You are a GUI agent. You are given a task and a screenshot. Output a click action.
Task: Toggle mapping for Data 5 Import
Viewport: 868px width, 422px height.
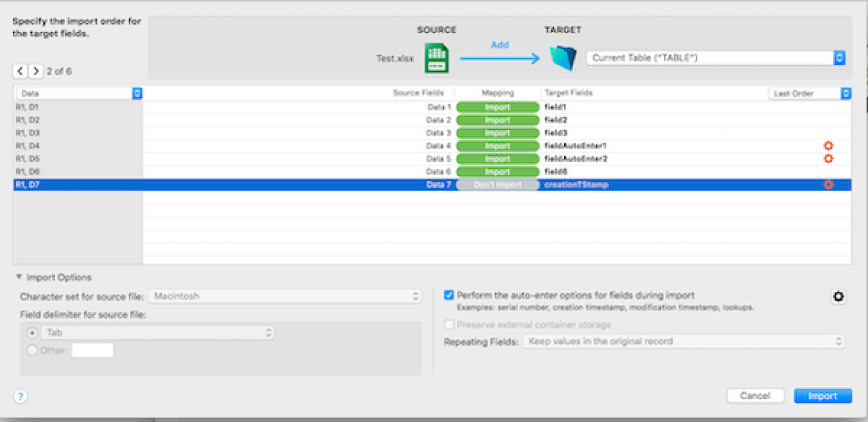(498, 159)
